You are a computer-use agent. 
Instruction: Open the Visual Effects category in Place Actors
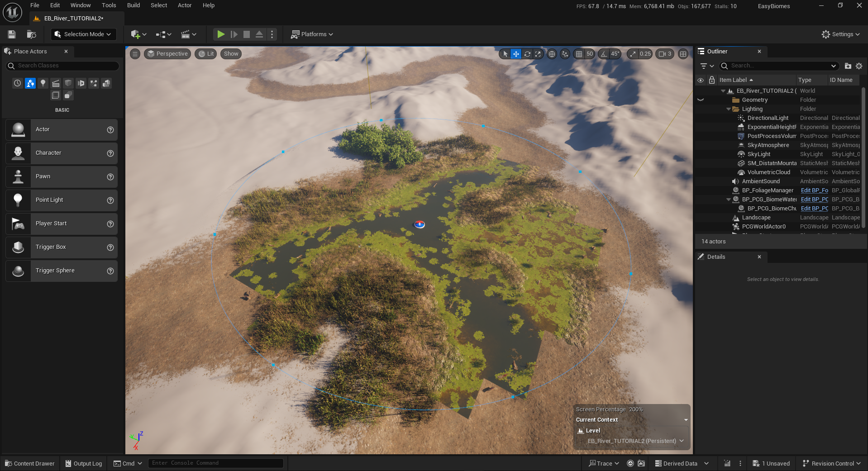pyautogui.click(x=94, y=83)
